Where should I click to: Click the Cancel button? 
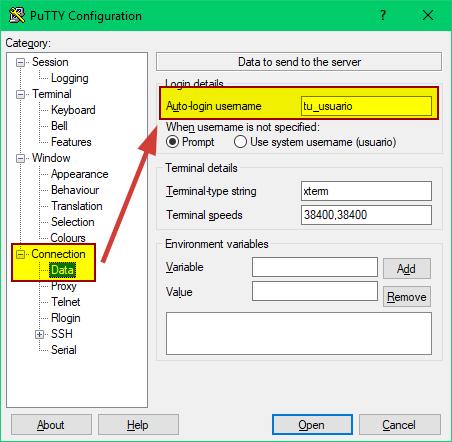click(400, 425)
